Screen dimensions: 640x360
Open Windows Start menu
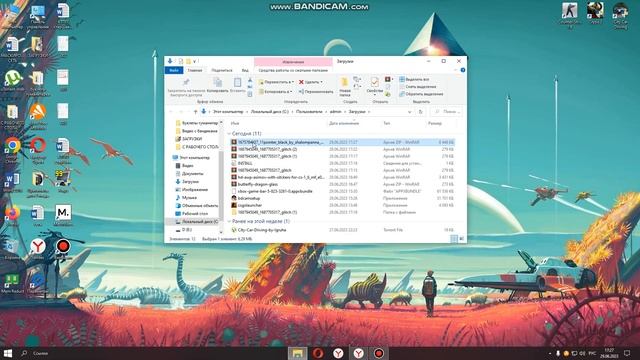coord(8,353)
